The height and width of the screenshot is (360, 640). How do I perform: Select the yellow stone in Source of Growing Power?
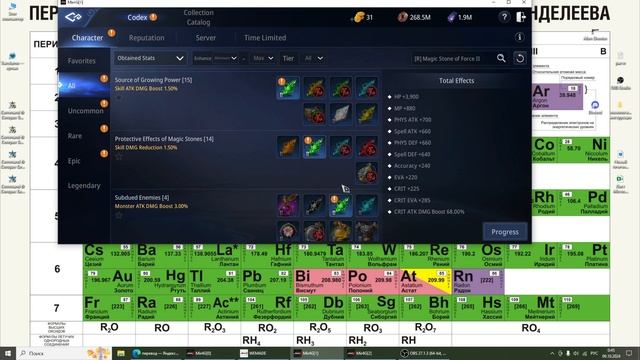(367, 114)
